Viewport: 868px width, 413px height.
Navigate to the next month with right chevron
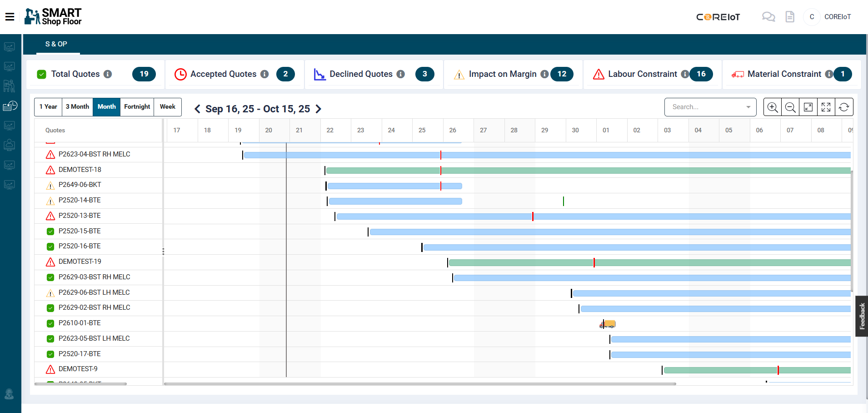319,109
